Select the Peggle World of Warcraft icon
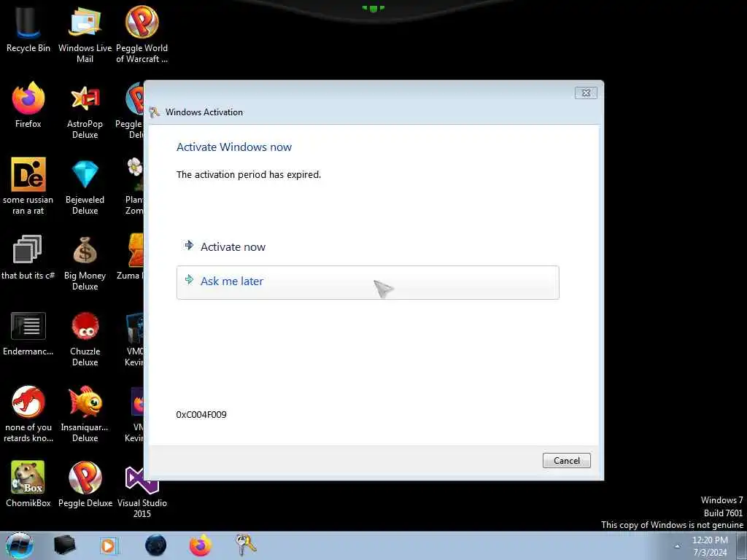 [142, 35]
